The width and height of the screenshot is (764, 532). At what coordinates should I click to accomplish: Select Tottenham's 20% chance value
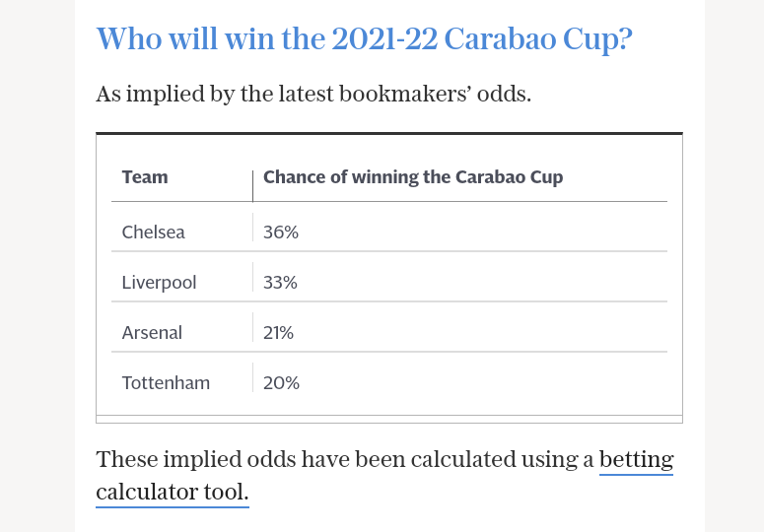(281, 383)
